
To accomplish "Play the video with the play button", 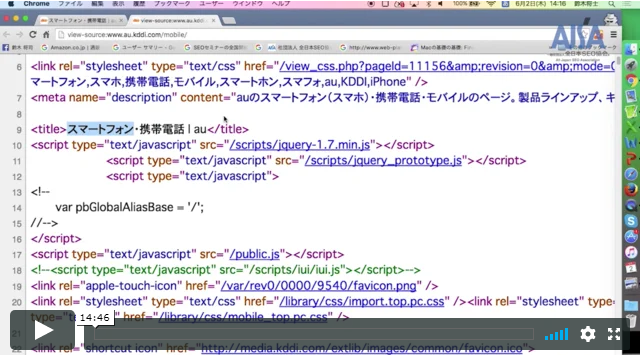I will (42, 330).
